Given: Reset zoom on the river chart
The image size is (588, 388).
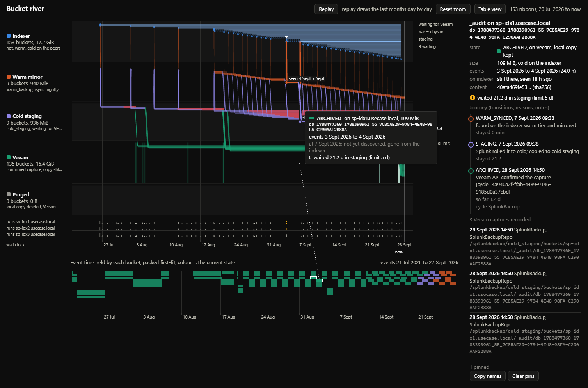Looking at the screenshot, I should tap(453, 9).
